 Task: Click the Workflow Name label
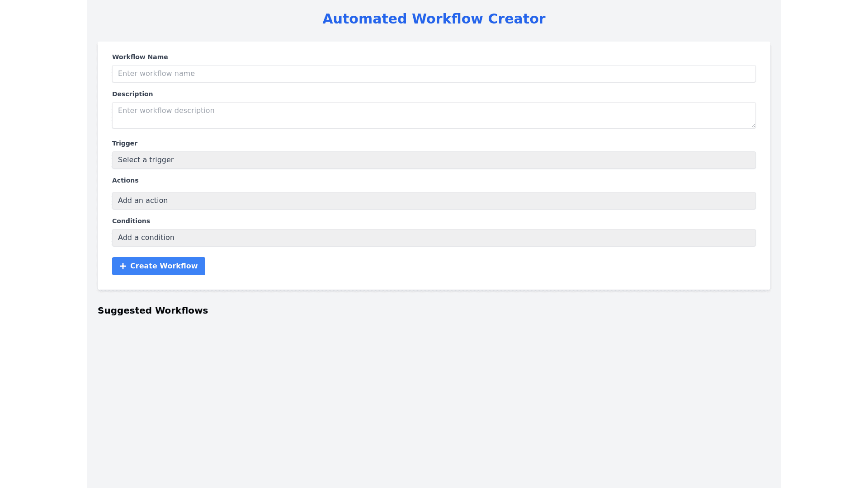point(140,57)
